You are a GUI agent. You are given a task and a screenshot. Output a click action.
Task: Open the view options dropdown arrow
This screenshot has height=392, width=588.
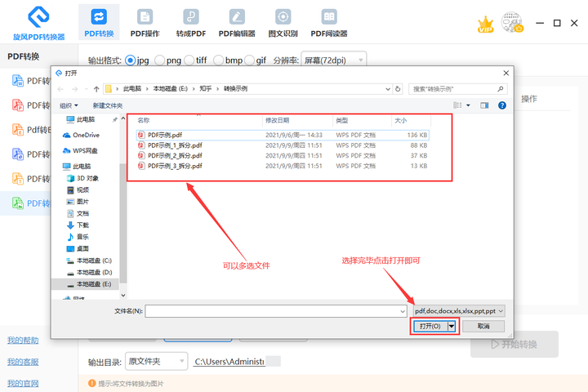468,105
